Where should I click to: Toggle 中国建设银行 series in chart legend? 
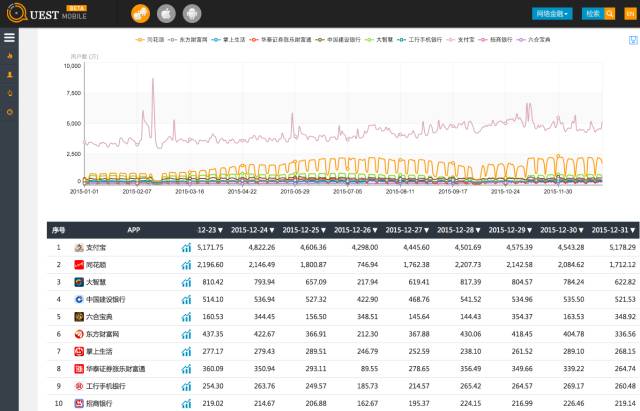338,40
